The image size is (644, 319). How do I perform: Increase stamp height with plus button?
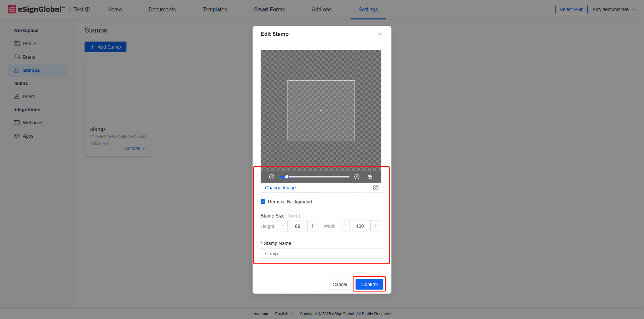[313, 226]
